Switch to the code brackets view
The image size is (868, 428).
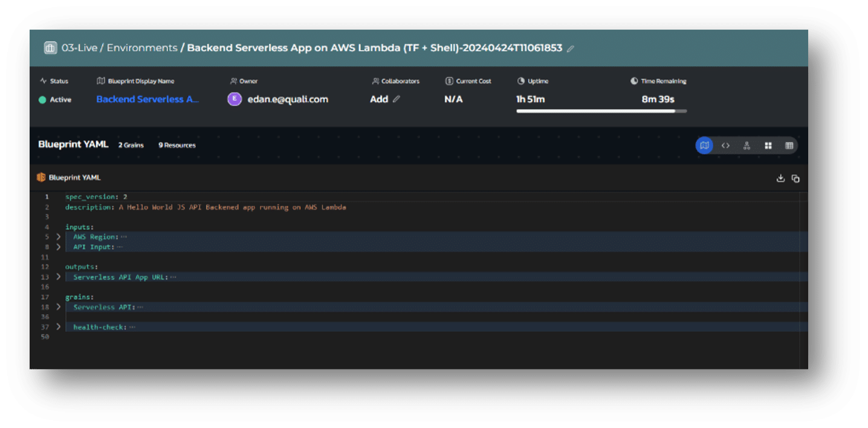pyautogui.click(x=725, y=146)
